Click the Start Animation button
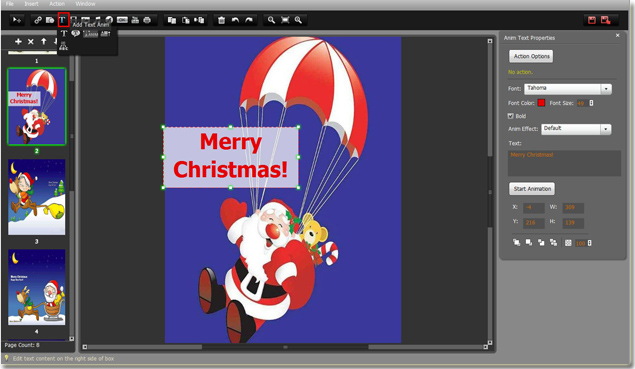The width and height of the screenshot is (635, 369). point(532,189)
